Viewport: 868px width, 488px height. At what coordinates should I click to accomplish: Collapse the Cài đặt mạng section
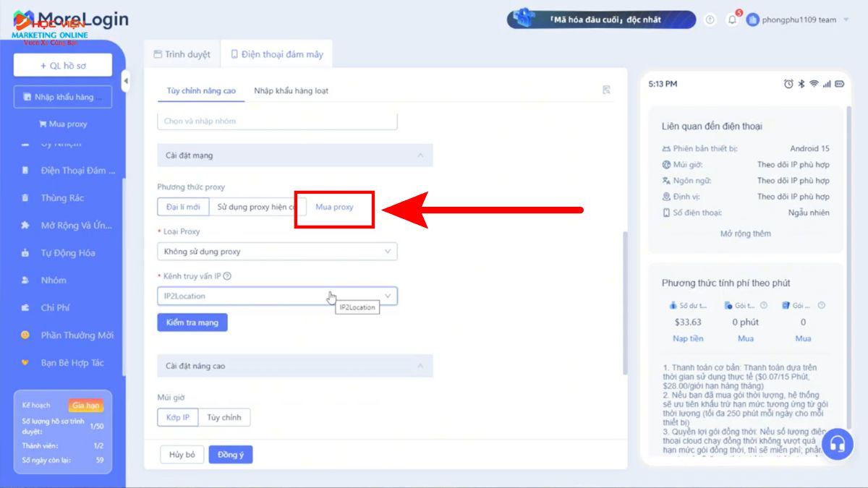click(419, 155)
